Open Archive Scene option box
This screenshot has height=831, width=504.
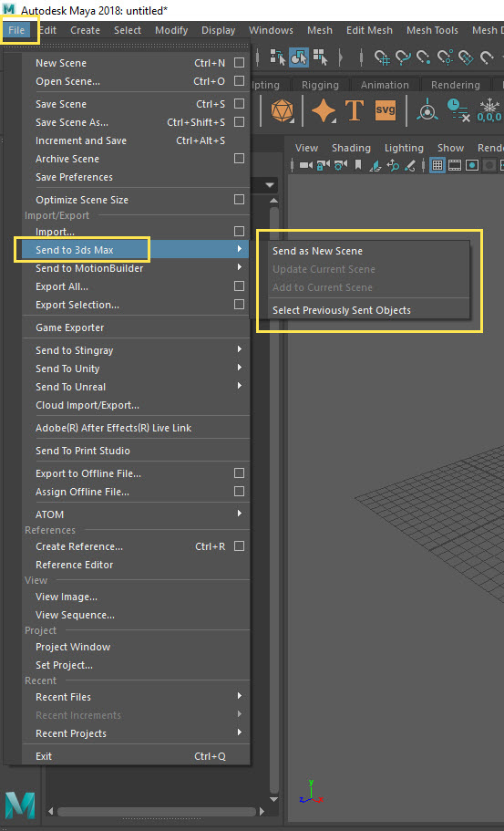(240, 159)
